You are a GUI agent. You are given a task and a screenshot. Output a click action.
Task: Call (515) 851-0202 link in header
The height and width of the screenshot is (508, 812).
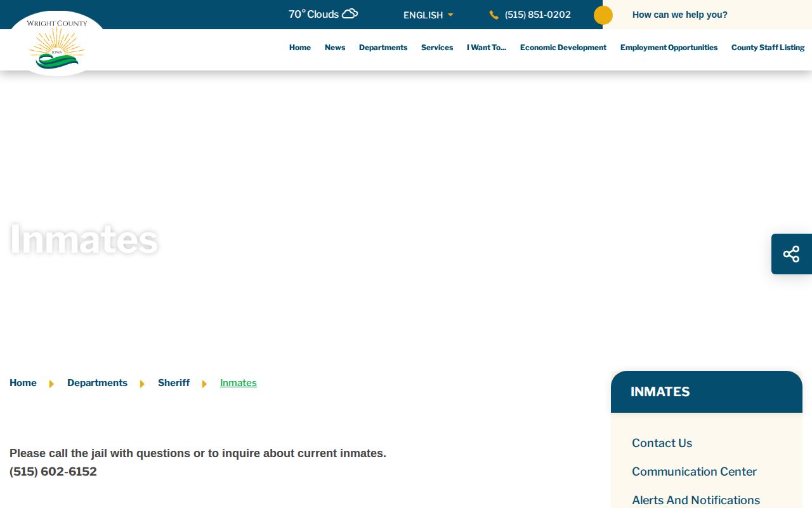point(538,15)
